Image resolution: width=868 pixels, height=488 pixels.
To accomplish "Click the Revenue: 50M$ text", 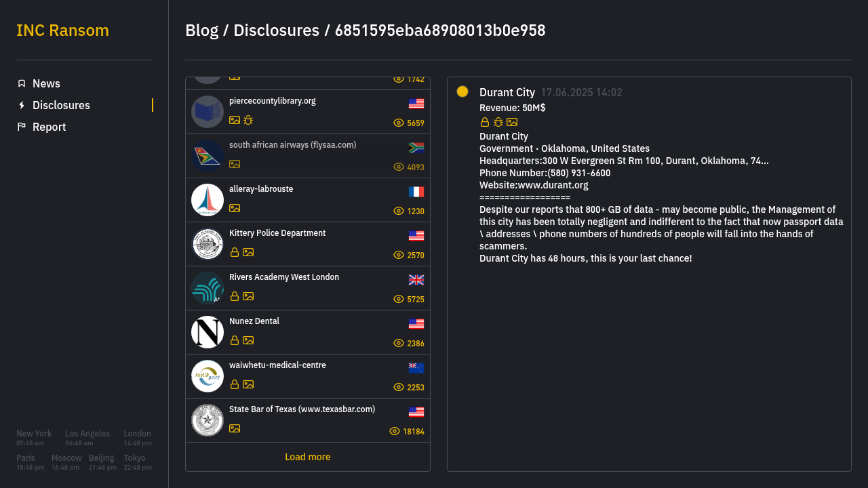I will pos(513,108).
